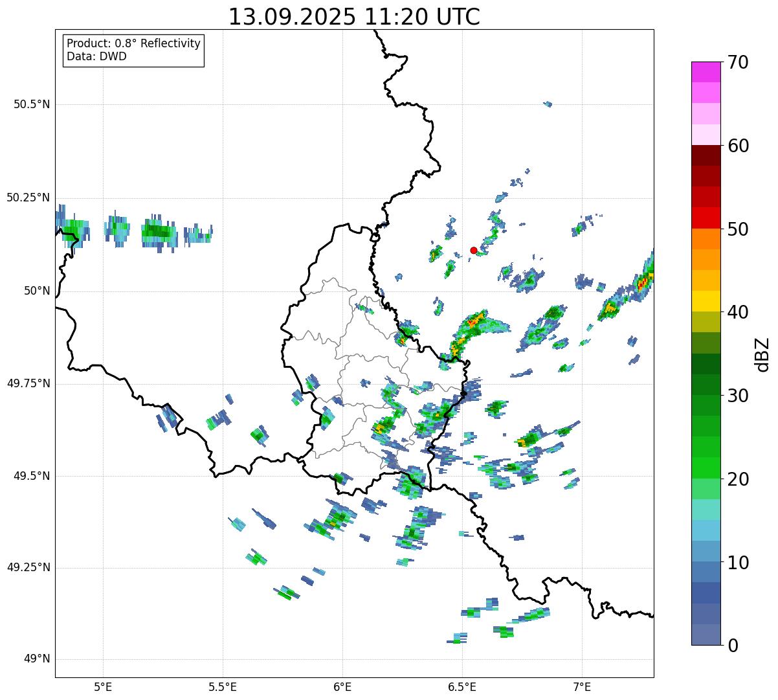Screen dimensions: 778x700
Task: Click the Product 0.8° Reflectivity info box
Action: [x=133, y=50]
